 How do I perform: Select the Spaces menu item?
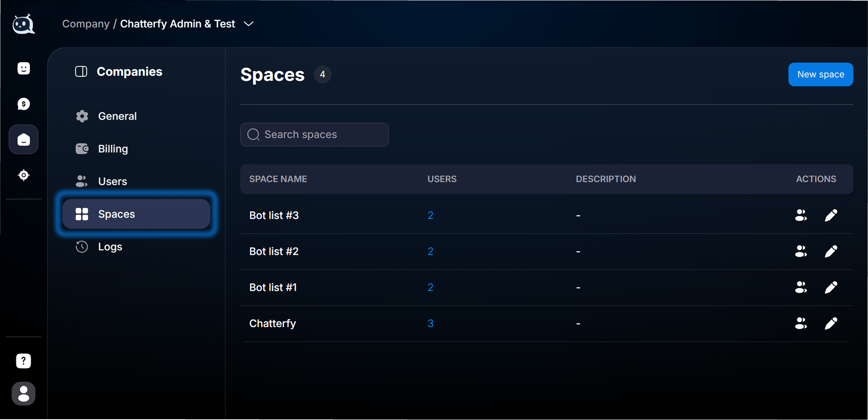(136, 214)
